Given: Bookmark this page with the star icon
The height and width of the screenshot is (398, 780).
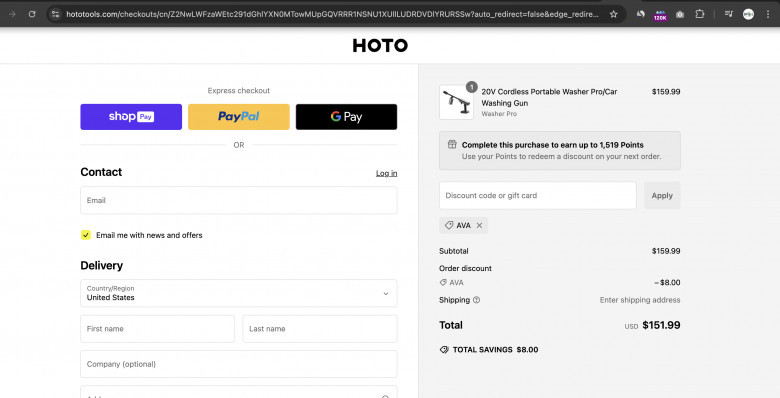Looking at the screenshot, I should [613, 14].
